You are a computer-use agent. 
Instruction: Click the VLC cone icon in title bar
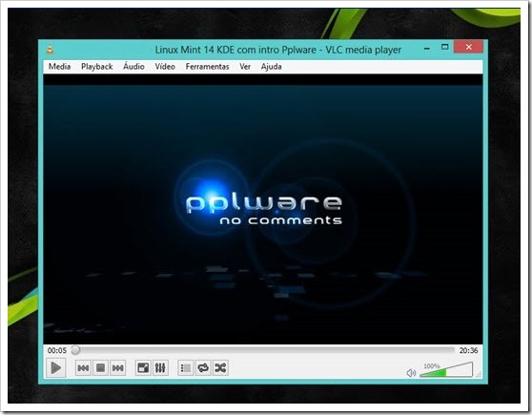point(51,50)
